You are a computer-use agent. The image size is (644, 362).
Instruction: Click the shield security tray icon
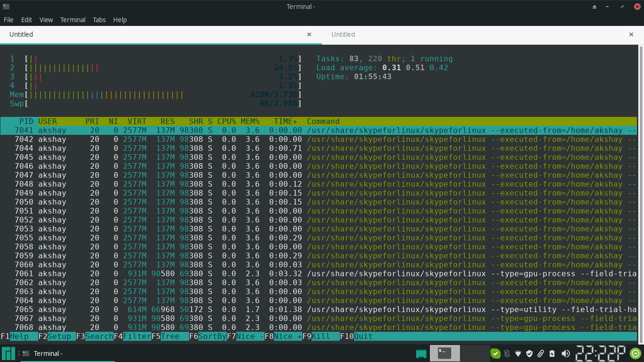[529, 354]
